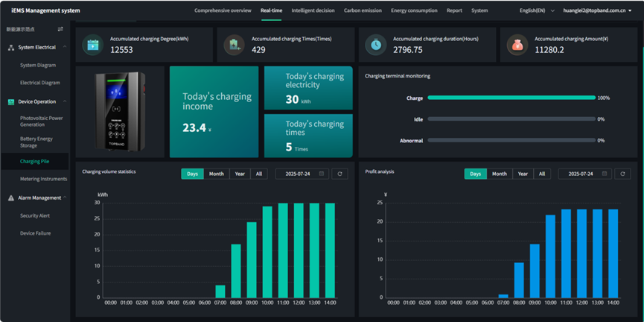This screenshot has width=644, height=322.
Task: Select Month in Charging volume statistics
Action: tap(217, 174)
